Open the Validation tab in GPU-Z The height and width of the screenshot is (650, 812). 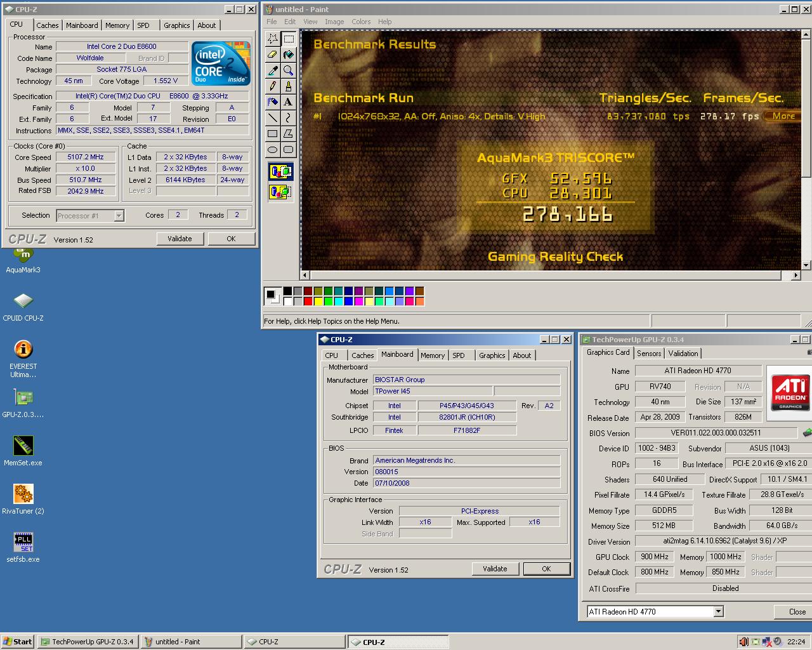(x=683, y=354)
